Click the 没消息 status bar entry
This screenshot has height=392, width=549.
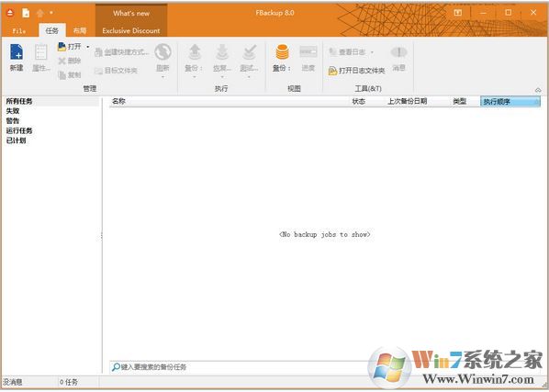pos(13,382)
